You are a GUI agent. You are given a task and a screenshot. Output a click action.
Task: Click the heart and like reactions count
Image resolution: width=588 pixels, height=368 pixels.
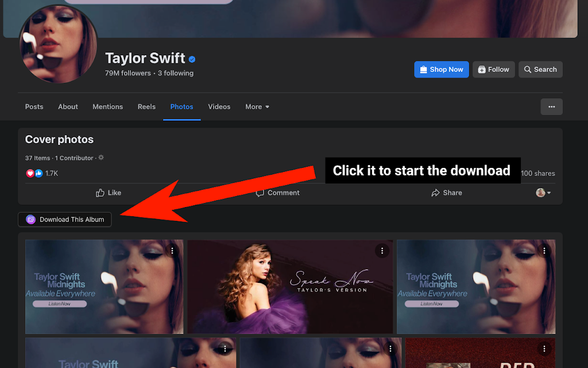tap(42, 173)
